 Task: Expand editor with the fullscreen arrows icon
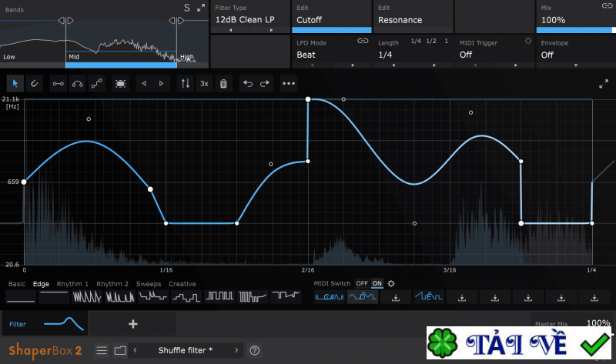[x=604, y=84]
